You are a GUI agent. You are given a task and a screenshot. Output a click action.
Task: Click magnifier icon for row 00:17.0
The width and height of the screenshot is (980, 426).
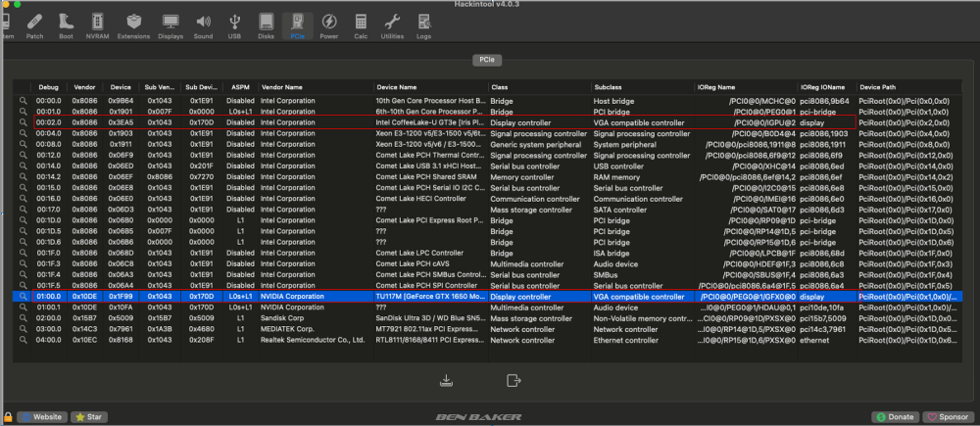pos(24,210)
